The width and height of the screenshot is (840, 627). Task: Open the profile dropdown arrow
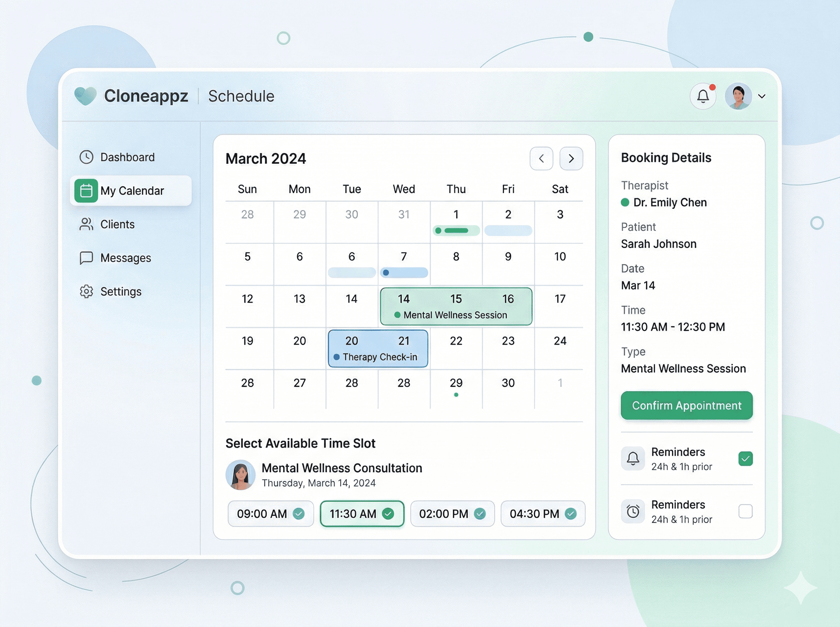[762, 97]
